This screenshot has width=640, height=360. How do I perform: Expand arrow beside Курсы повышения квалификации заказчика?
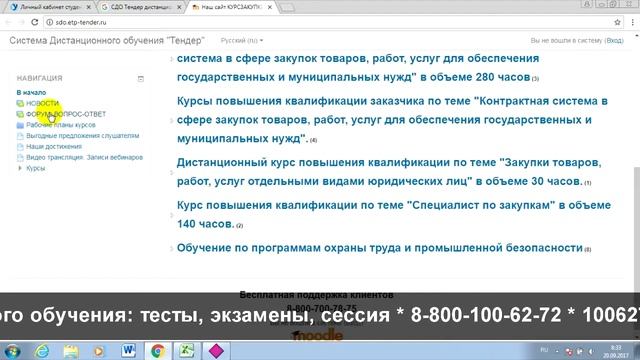coord(172,120)
